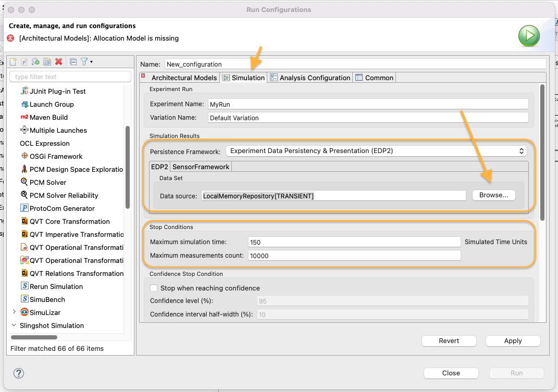Click the New launch configuration icon
Screen dimensions: 558x392
click(x=13, y=62)
